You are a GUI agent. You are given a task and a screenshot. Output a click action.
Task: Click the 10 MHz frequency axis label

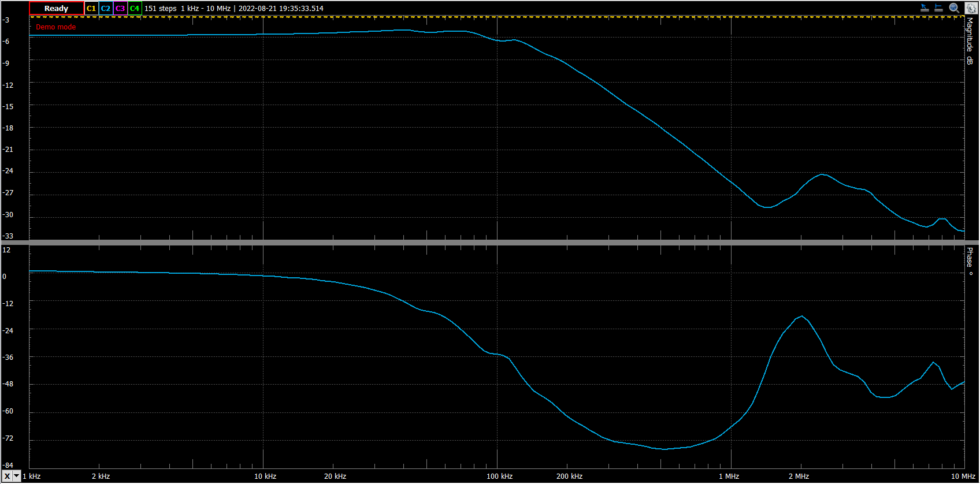coord(963,476)
